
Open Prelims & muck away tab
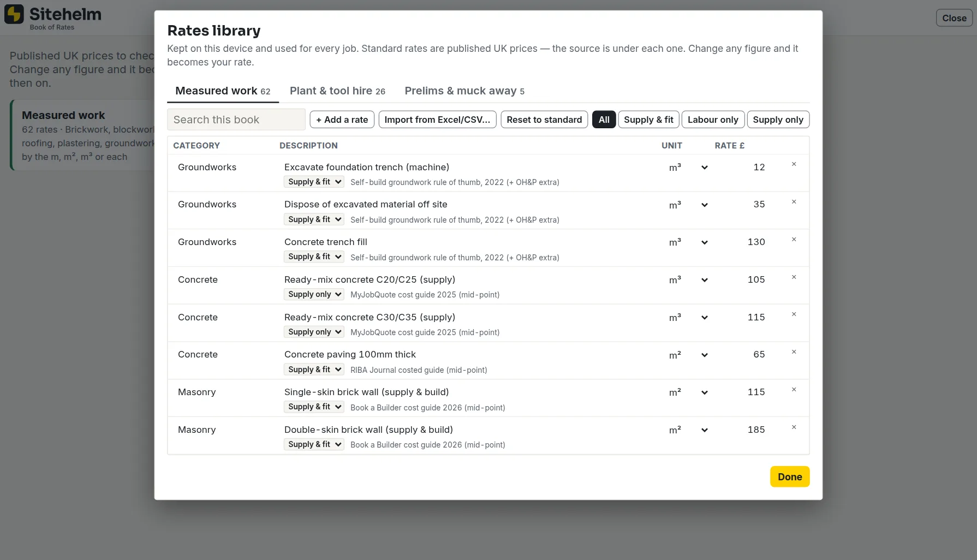click(464, 91)
